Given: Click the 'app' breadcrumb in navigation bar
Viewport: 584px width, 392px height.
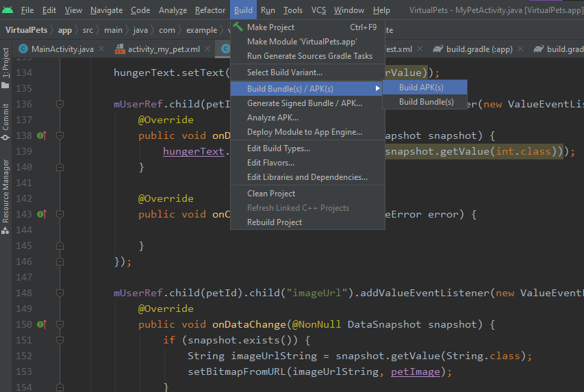Looking at the screenshot, I should coord(64,30).
